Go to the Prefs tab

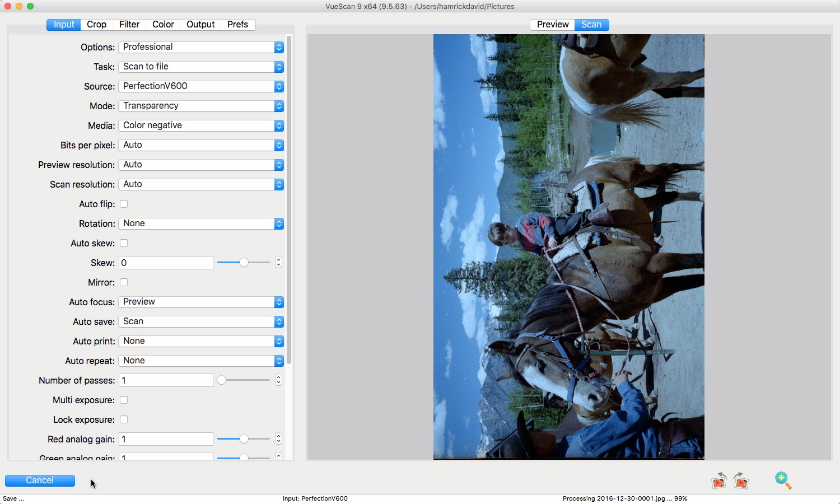[237, 25]
